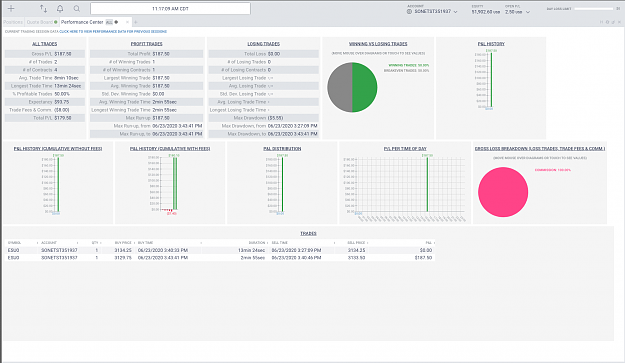Click the 3134.25 buy price cell

pyautogui.click(x=123, y=250)
